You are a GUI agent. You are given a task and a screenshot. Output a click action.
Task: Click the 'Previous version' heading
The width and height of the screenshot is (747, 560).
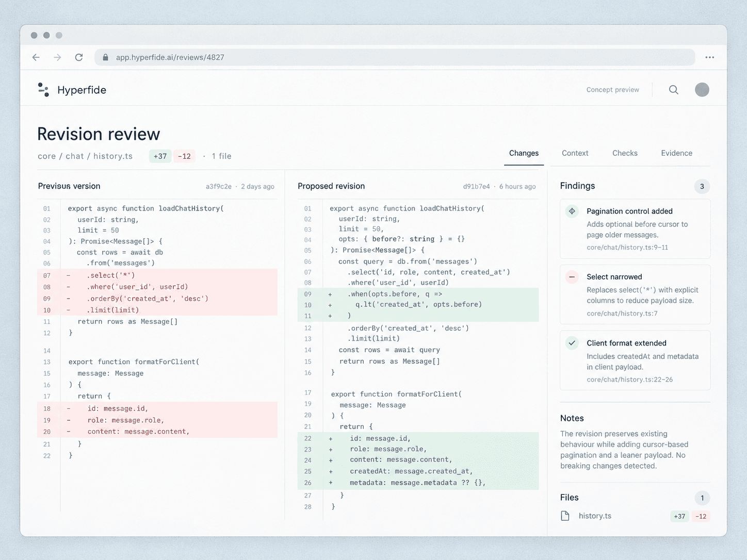pyautogui.click(x=69, y=186)
